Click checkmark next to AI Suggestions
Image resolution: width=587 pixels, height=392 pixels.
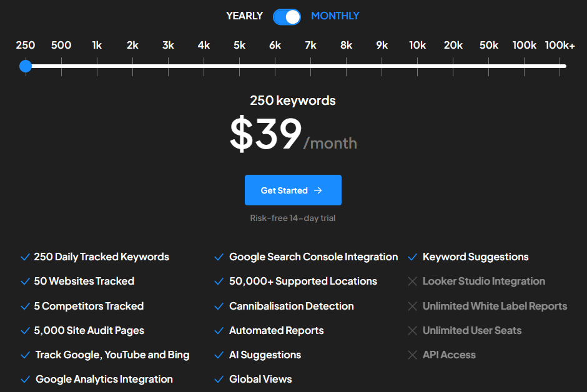pyautogui.click(x=219, y=355)
